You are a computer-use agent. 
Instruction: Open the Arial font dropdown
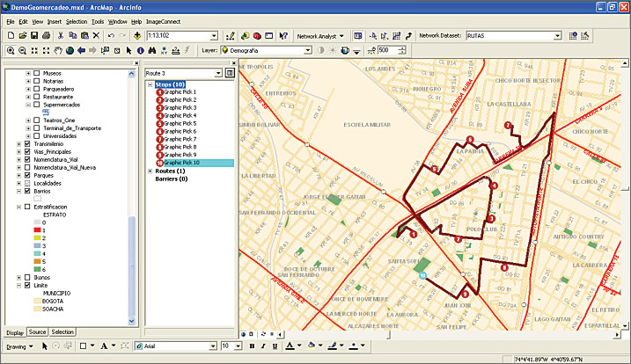pyautogui.click(x=213, y=346)
